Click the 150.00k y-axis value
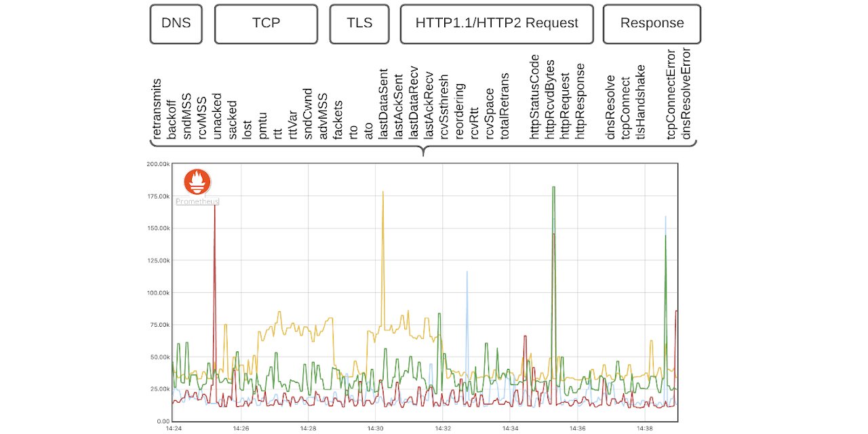 click(x=158, y=229)
